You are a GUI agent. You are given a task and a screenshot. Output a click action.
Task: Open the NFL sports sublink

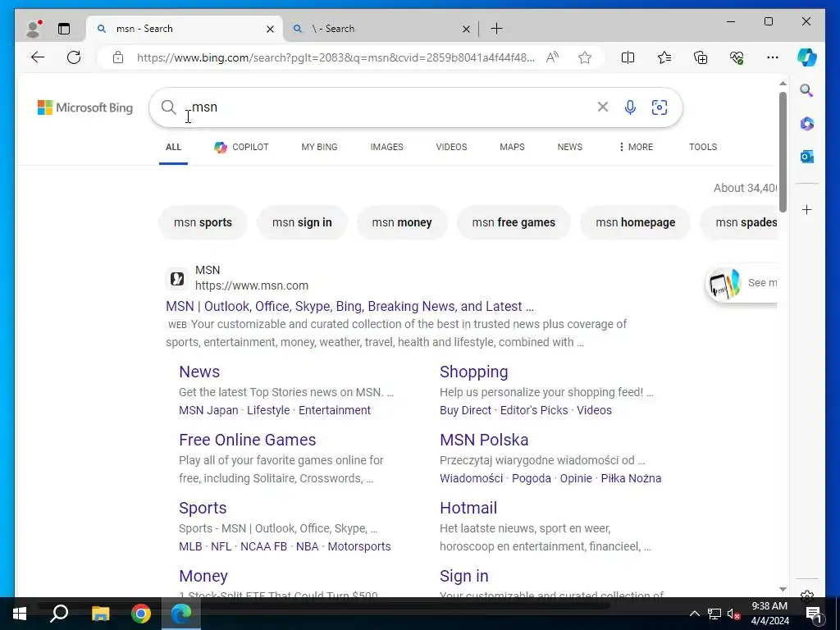tap(221, 546)
